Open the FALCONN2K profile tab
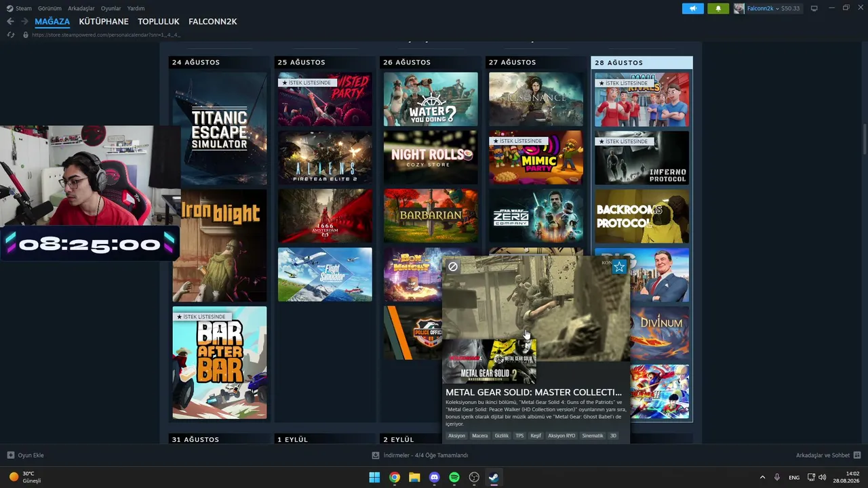 (x=213, y=22)
